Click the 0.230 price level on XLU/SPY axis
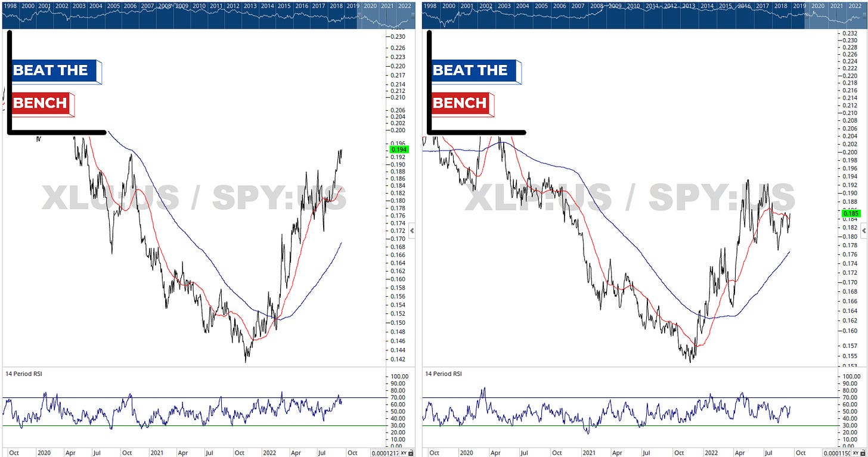The image size is (868, 457). [x=397, y=37]
